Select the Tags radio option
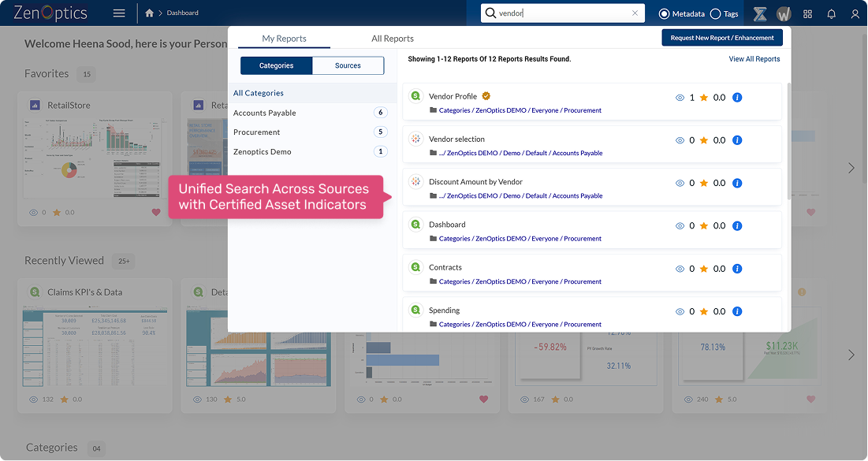 coord(715,14)
